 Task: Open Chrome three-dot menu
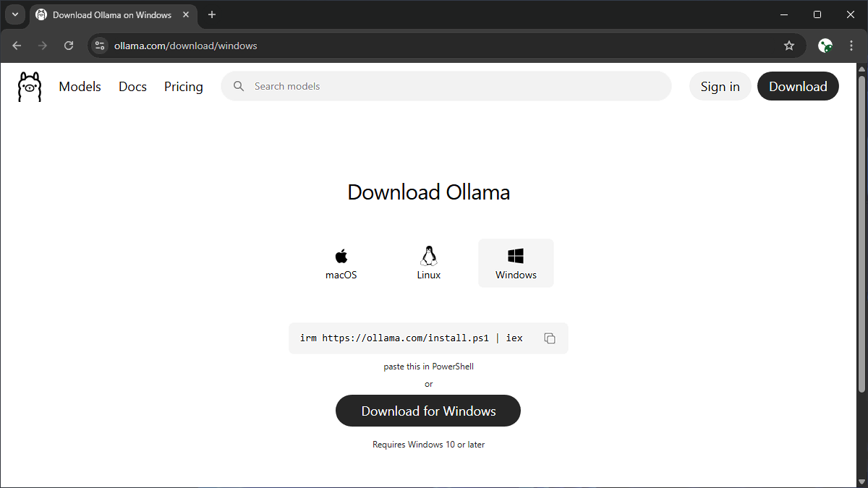pos(851,46)
